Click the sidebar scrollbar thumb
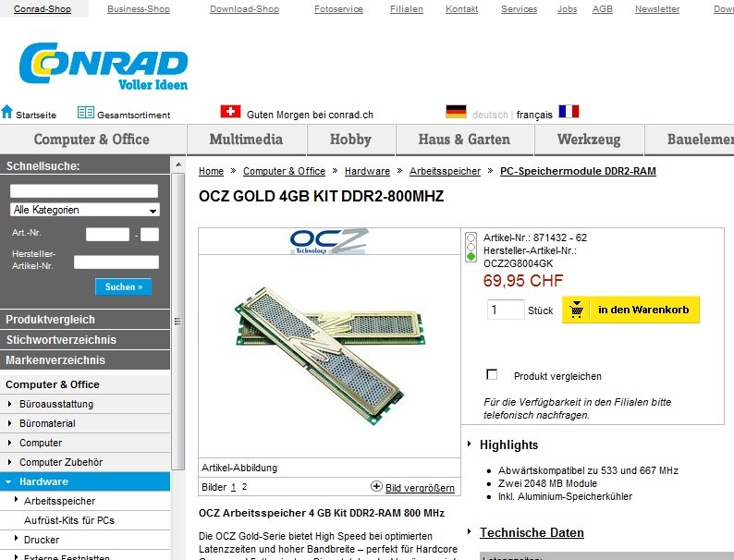 pos(177,322)
